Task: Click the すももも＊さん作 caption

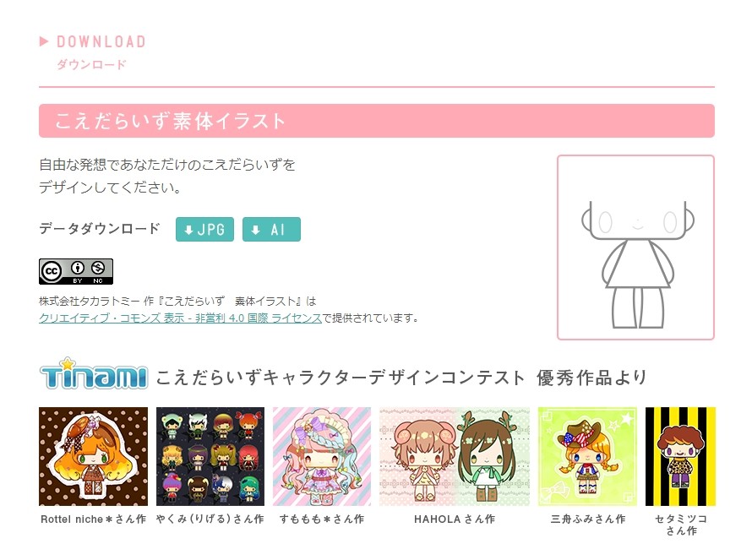Action: pos(322,519)
